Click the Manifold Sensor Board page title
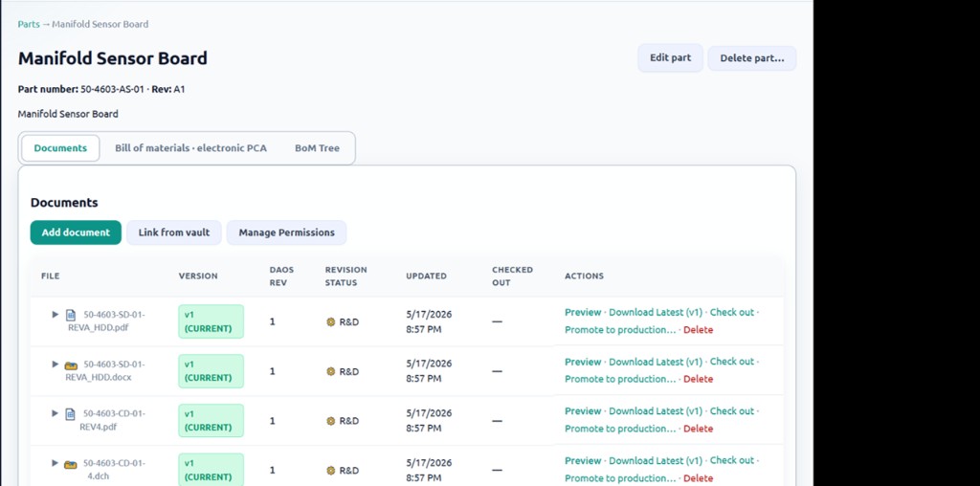Image resolution: width=980 pixels, height=486 pixels. coord(113,58)
